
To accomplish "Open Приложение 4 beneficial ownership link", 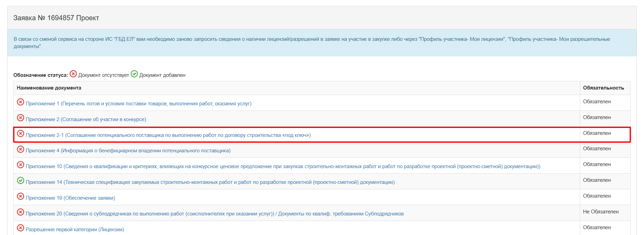I will [x=128, y=151].
